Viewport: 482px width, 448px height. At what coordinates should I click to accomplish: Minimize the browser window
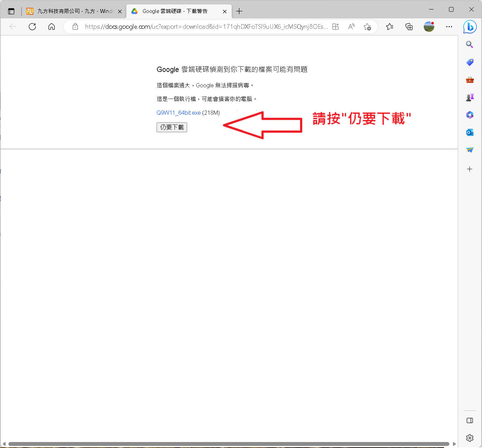(x=431, y=9)
